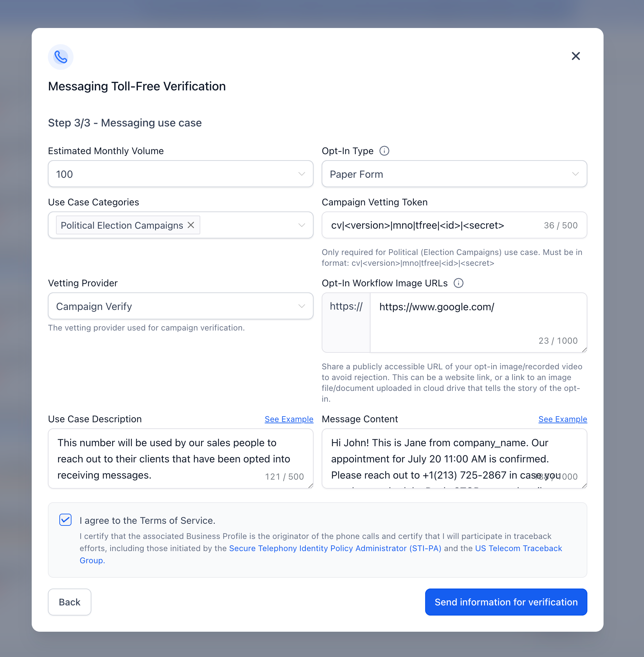The height and width of the screenshot is (657, 644).
Task: Click the Opt-In Type info icon
Action: pyautogui.click(x=384, y=151)
